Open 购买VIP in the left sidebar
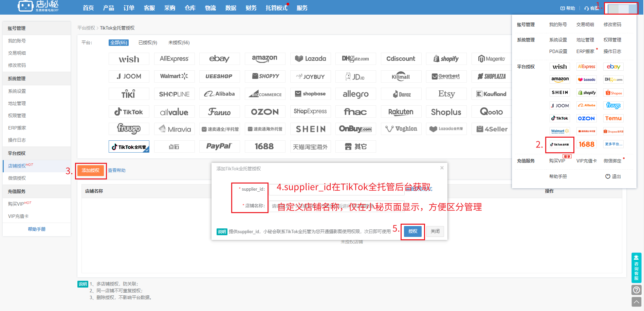644x311 pixels. 16,204
